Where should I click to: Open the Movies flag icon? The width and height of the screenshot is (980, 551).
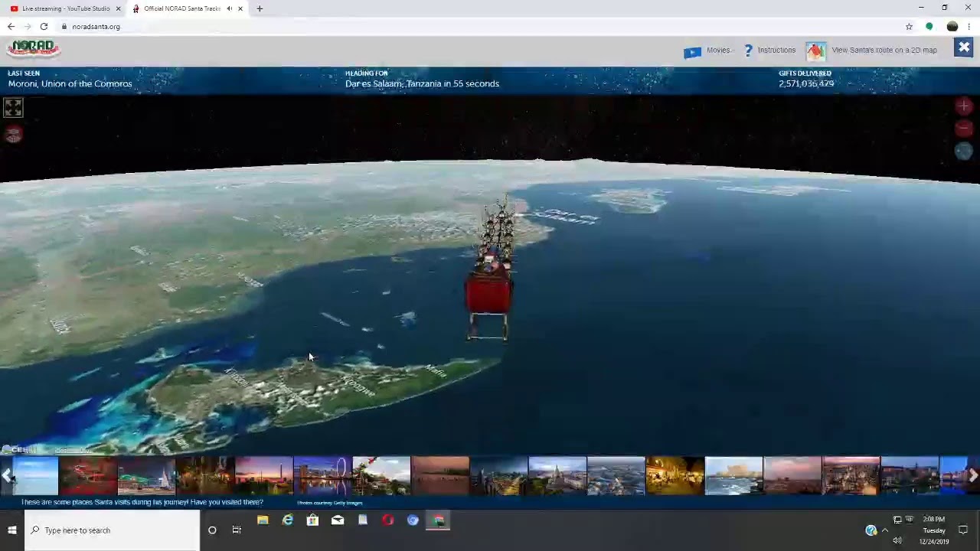coord(692,51)
